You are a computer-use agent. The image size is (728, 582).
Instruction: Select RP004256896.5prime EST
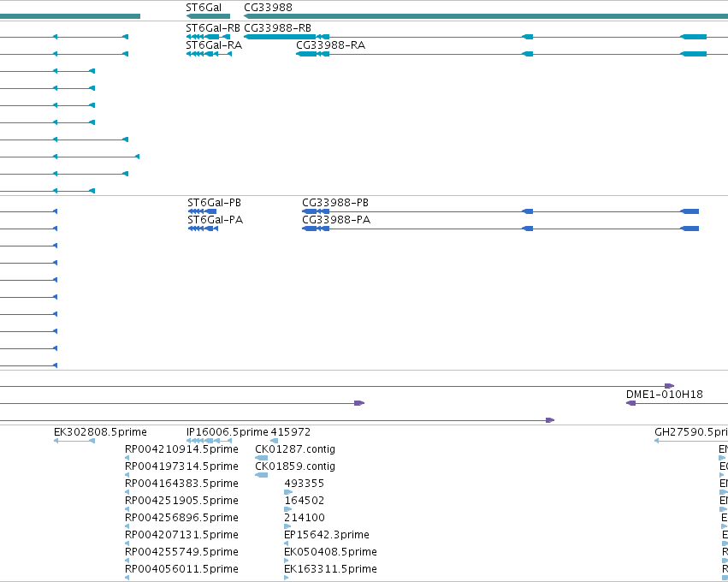(181, 518)
